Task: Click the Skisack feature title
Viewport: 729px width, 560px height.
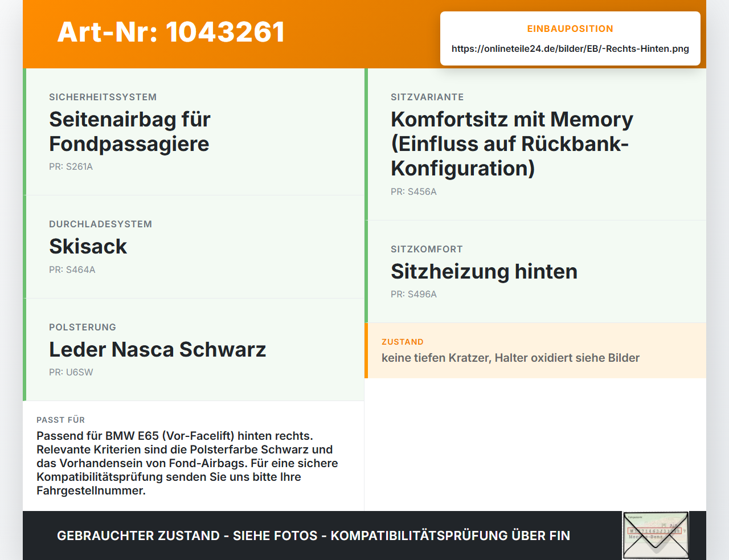Action: pyautogui.click(x=88, y=247)
